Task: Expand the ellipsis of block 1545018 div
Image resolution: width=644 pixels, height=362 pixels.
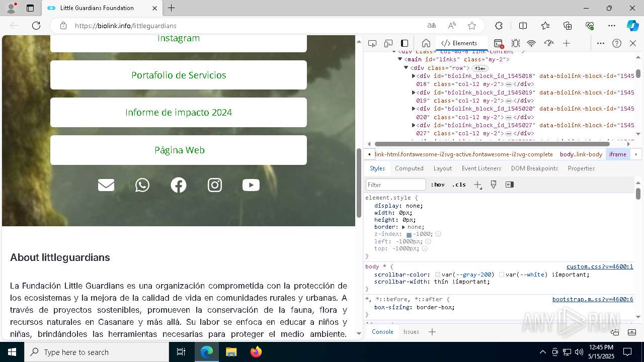Action: [x=509, y=84]
